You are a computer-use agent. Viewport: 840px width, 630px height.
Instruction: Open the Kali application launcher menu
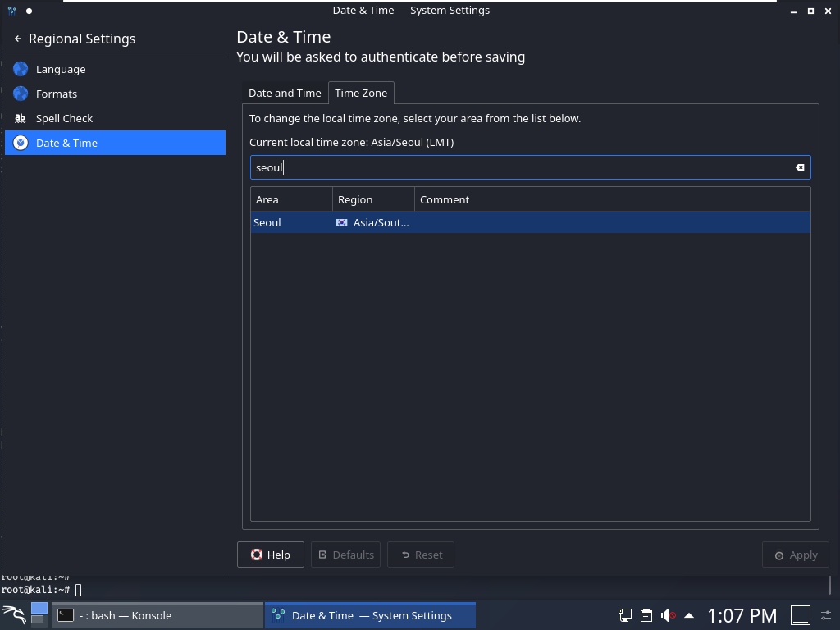pyautogui.click(x=14, y=615)
